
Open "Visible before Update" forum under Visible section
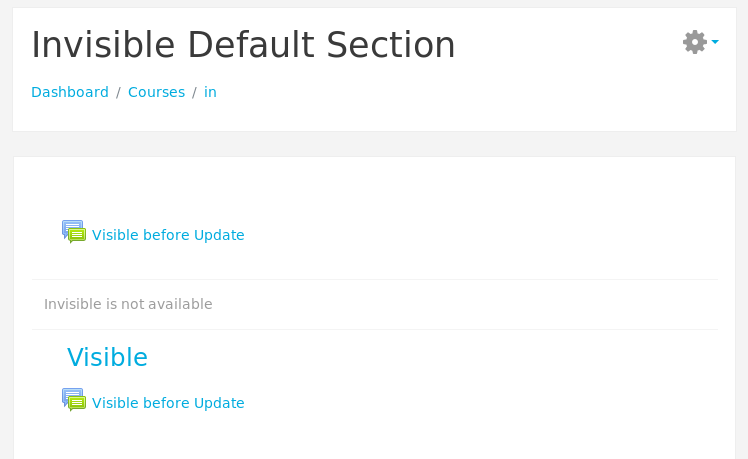(168, 403)
